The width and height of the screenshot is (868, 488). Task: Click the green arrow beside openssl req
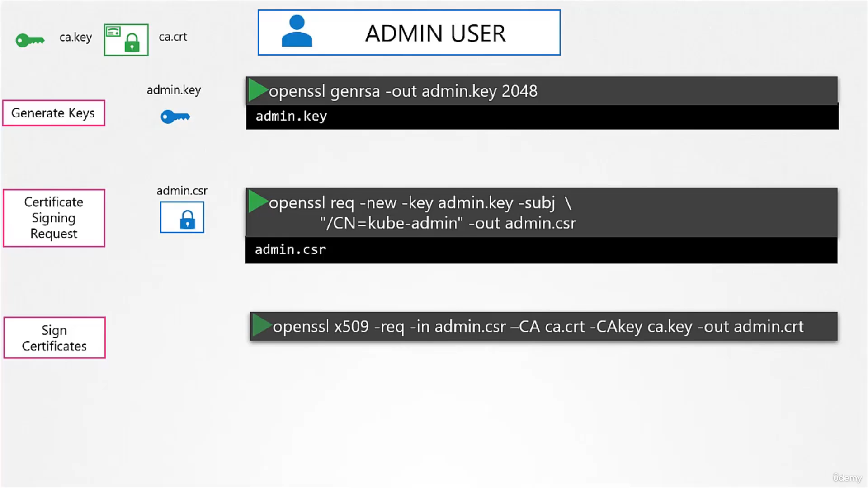pyautogui.click(x=258, y=202)
